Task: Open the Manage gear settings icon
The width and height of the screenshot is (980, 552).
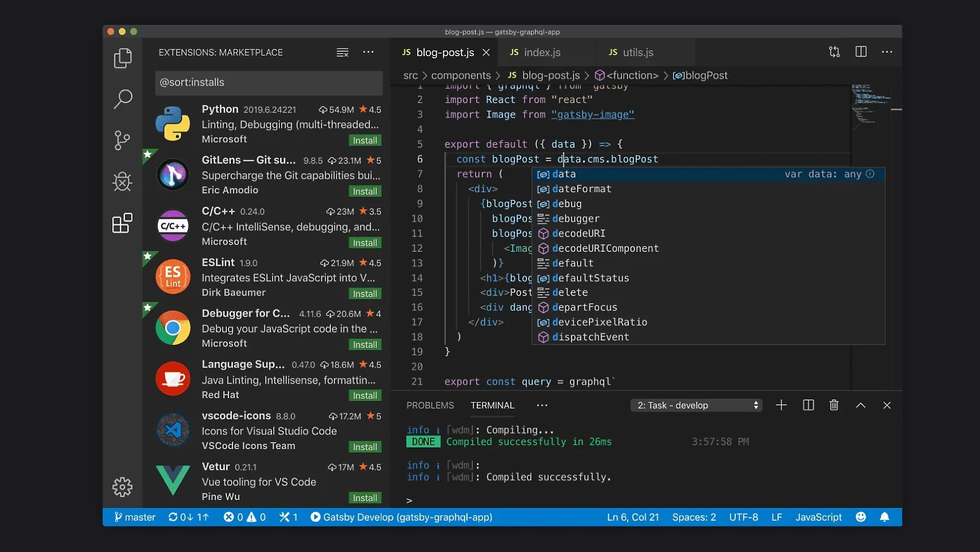Action: [x=123, y=487]
